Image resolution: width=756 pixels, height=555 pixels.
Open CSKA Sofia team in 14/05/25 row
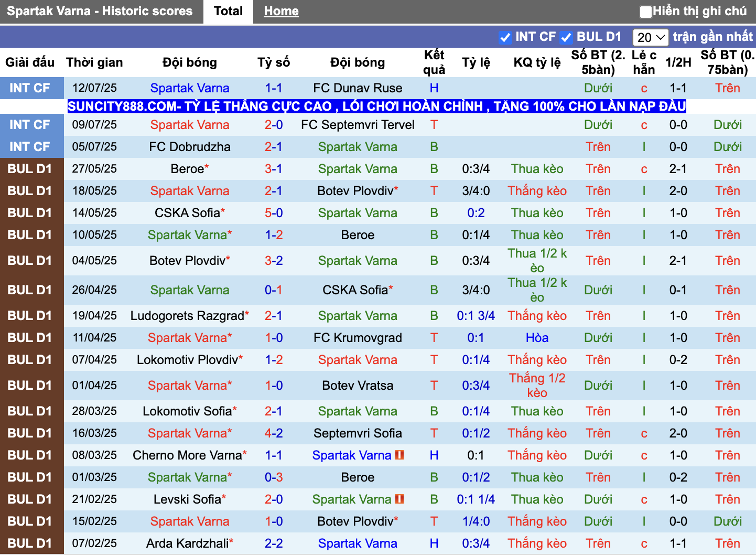click(x=187, y=213)
